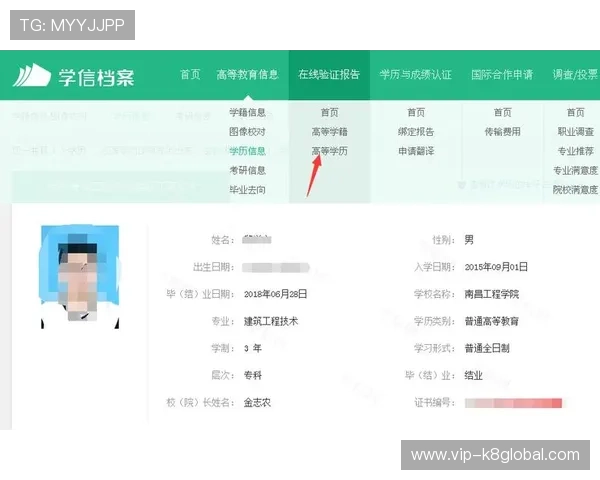Open the 首页 top navigation item
The width and height of the screenshot is (600, 480).
pos(190,74)
